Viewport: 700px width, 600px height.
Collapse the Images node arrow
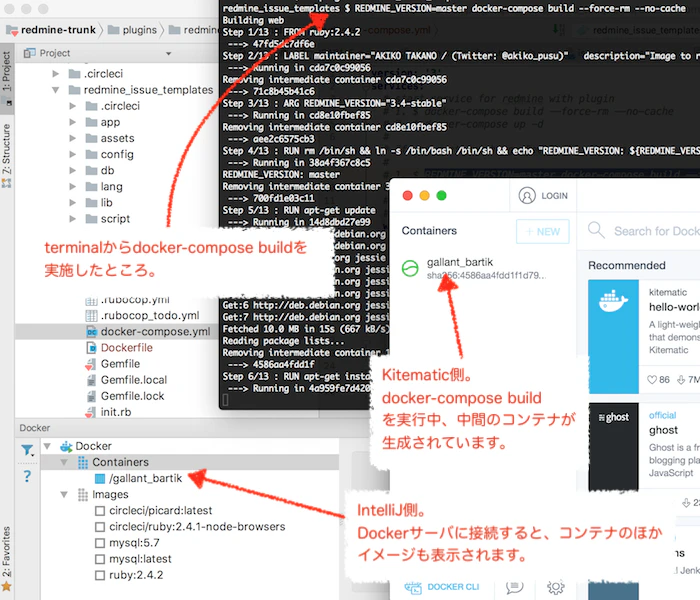coord(64,495)
